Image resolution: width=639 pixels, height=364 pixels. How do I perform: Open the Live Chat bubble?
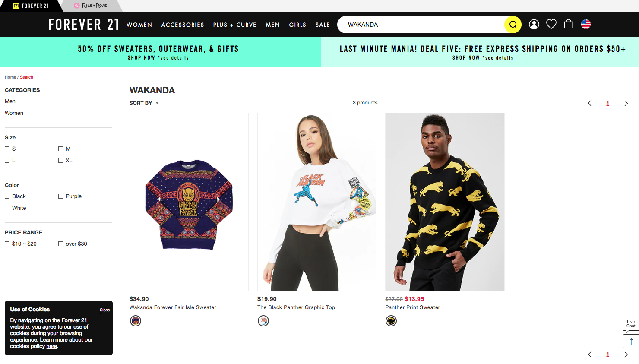click(631, 324)
